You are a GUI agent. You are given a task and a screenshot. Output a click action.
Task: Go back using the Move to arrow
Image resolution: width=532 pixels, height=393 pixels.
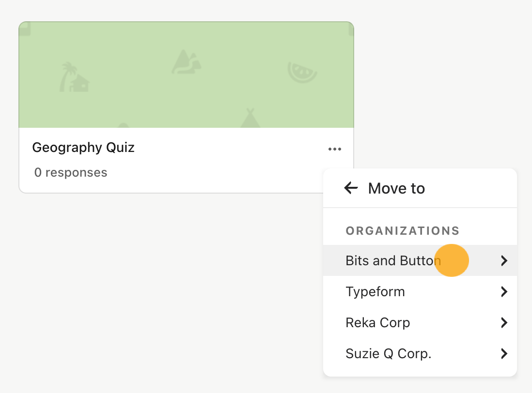[x=351, y=188]
